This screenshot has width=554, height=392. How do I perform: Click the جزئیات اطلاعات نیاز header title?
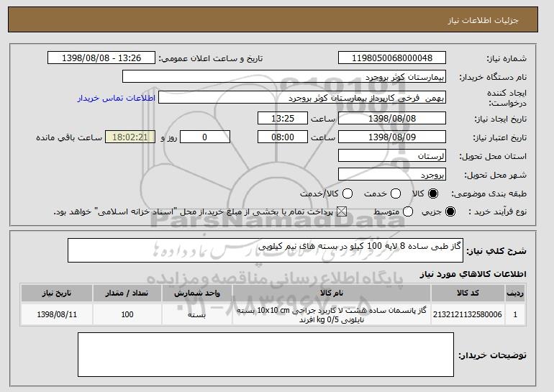[x=483, y=20]
